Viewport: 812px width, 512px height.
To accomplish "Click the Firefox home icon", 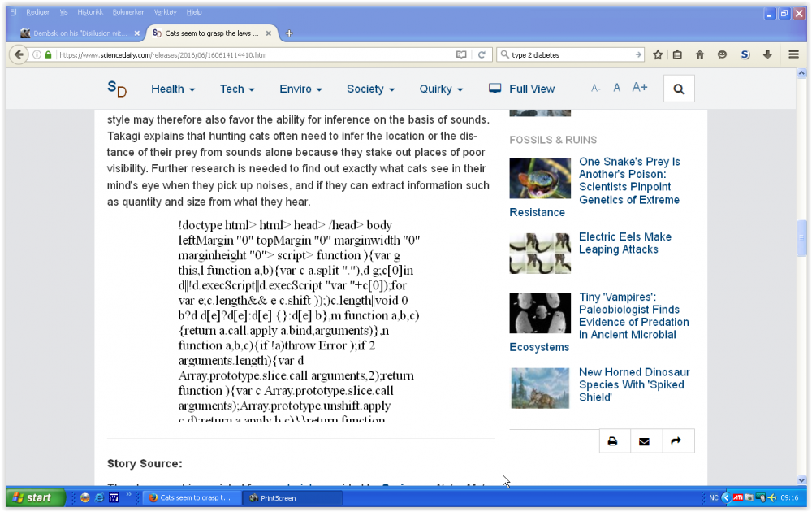I will click(x=699, y=54).
